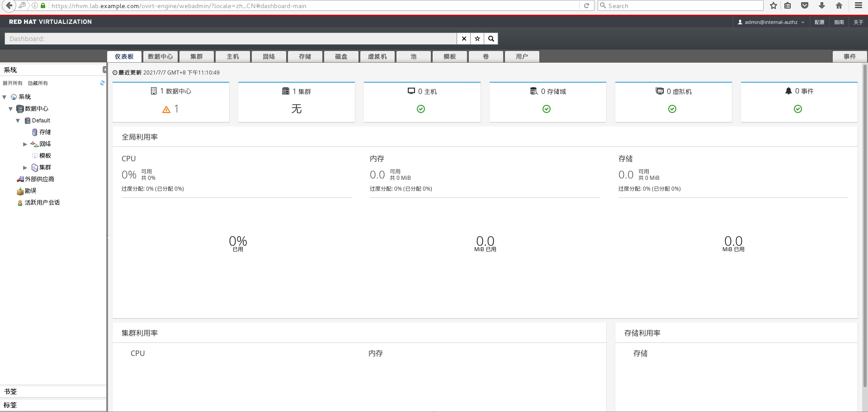Click the 事件 button on the right
Viewport: 868px width, 412px height.
click(849, 56)
